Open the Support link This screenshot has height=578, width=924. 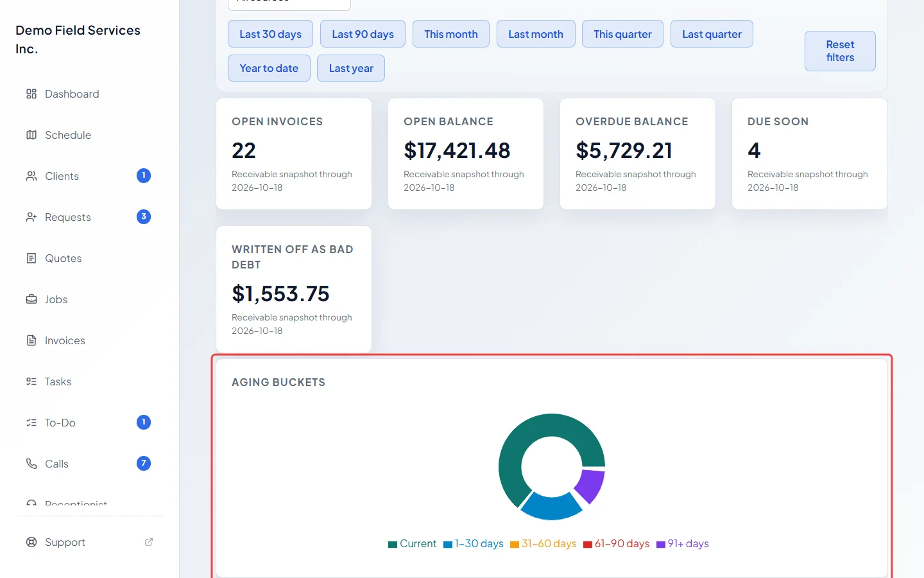pyautogui.click(x=90, y=542)
